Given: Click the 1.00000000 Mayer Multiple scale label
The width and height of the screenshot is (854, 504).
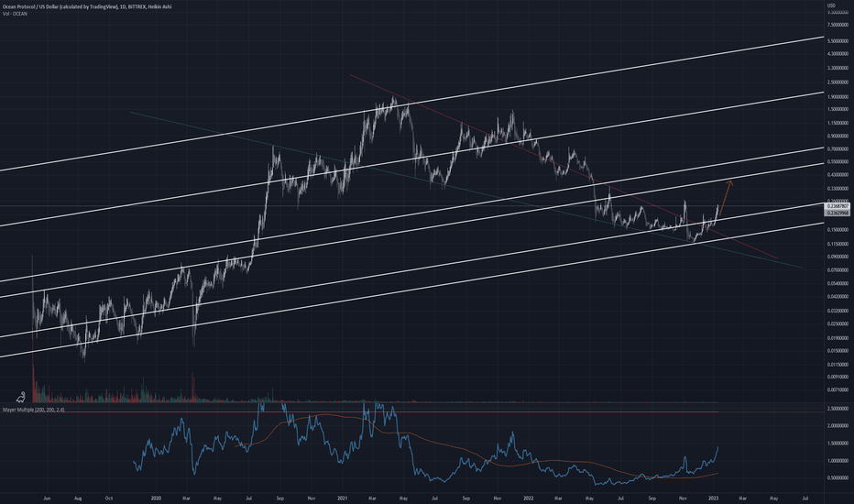Looking at the screenshot, I should pyautogui.click(x=838, y=461).
